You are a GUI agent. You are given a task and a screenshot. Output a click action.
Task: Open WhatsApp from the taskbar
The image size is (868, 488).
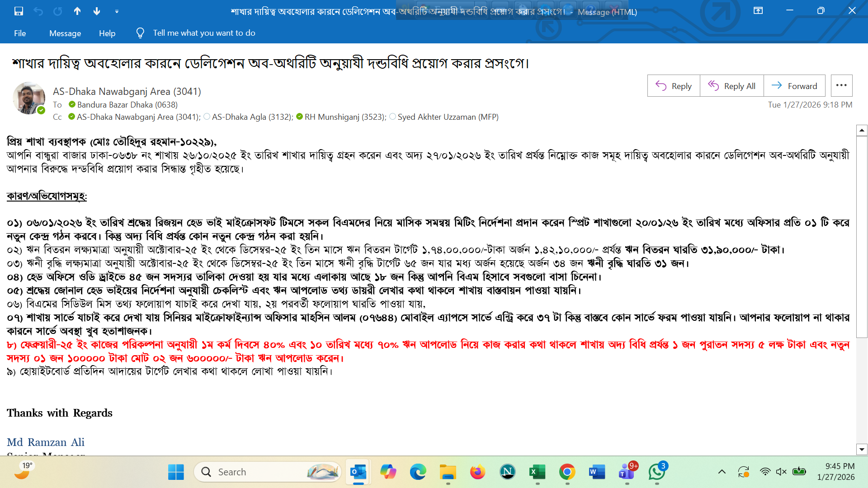(657, 472)
